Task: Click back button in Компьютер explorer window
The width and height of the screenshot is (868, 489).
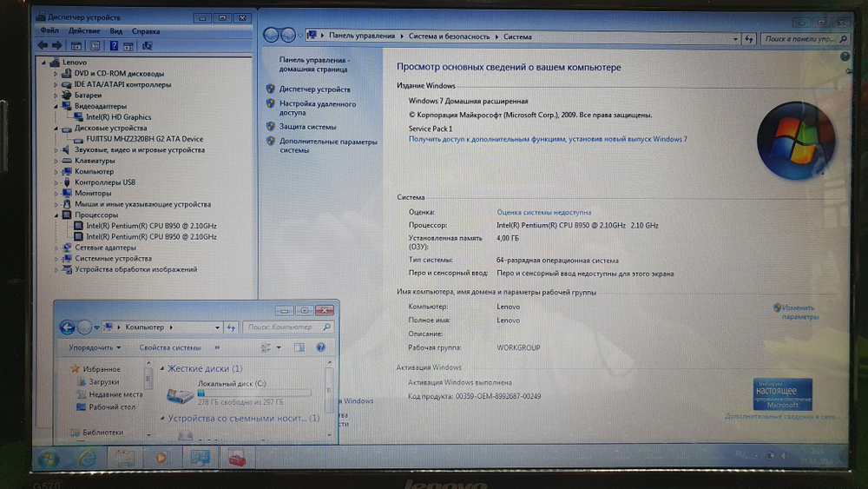Action: 67,327
